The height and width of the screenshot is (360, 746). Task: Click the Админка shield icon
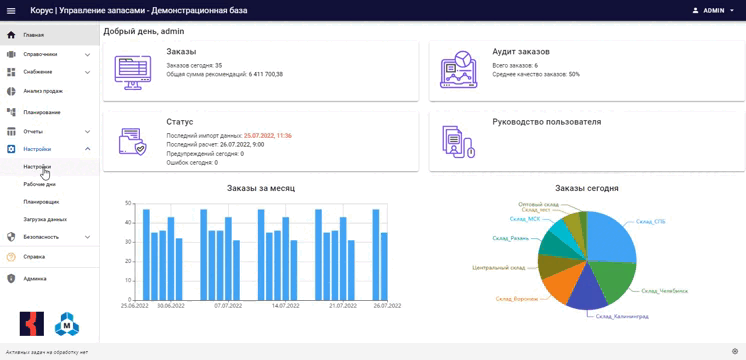pos(11,279)
